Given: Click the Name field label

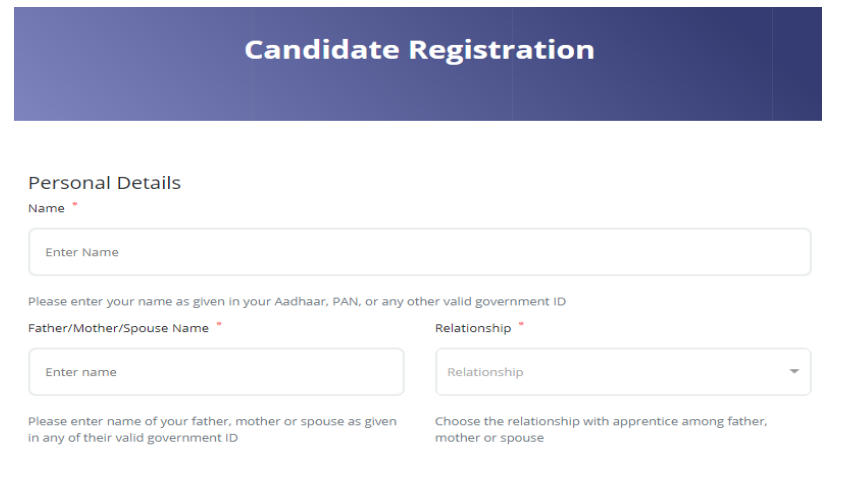Looking at the screenshot, I should click(45, 208).
